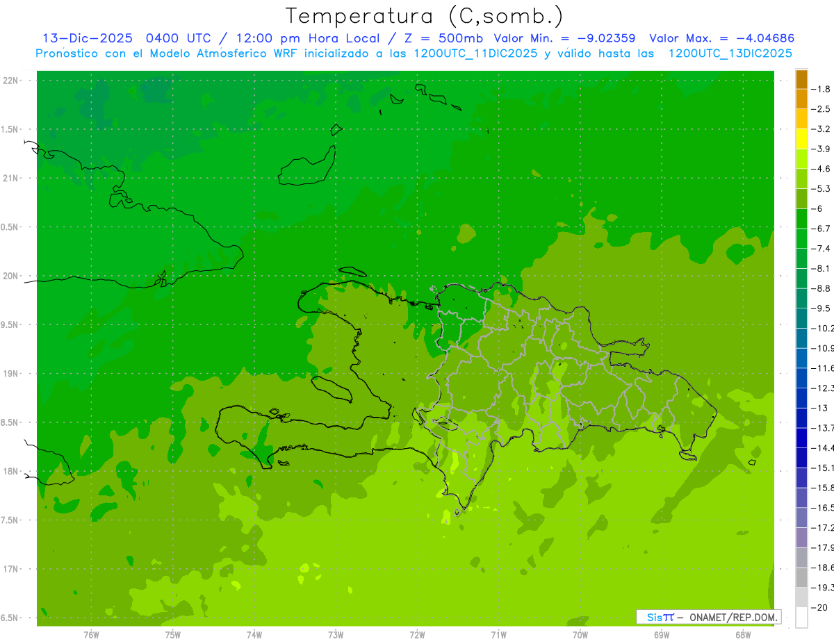This screenshot has height=644, width=834.
Task: Click the "74W" longitude label
Action: tap(254, 635)
